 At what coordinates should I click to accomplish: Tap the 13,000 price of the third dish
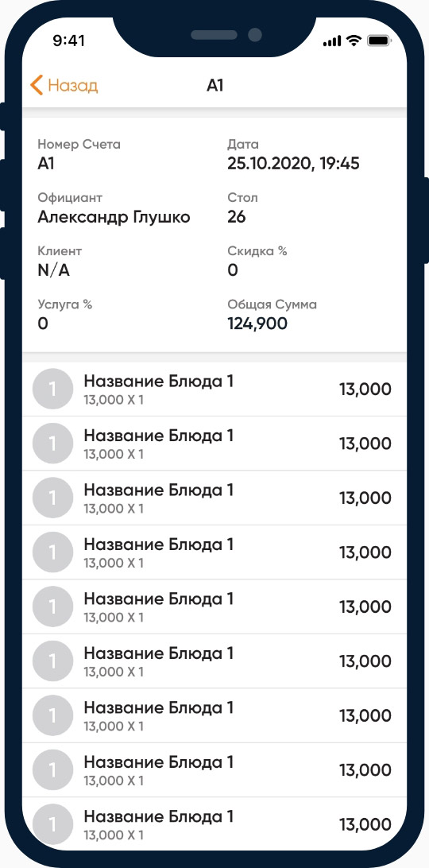point(365,498)
